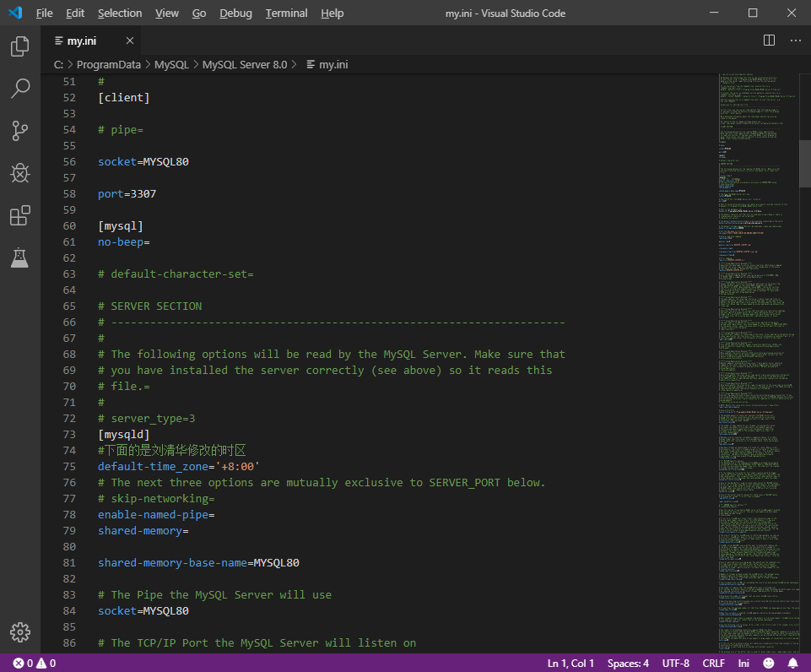The width and height of the screenshot is (811, 672).
Task: Open notifications bell in status bar
Action: [x=792, y=664]
